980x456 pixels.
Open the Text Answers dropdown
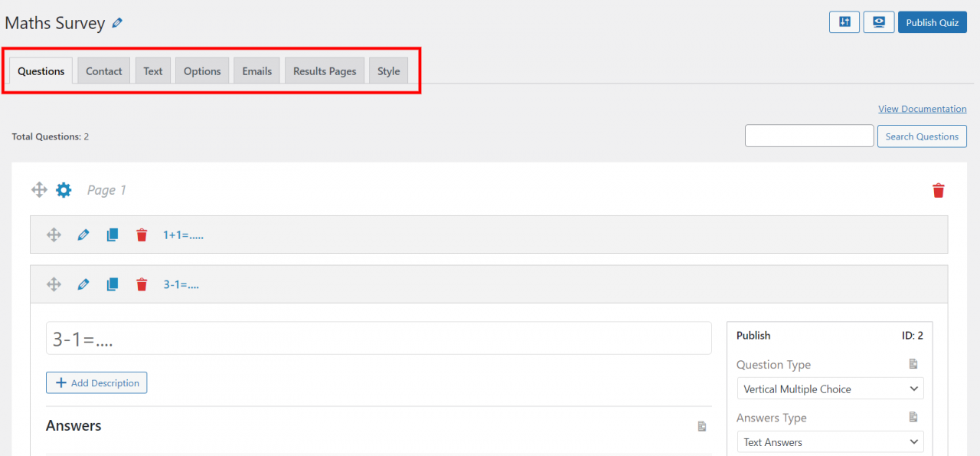[831, 441]
